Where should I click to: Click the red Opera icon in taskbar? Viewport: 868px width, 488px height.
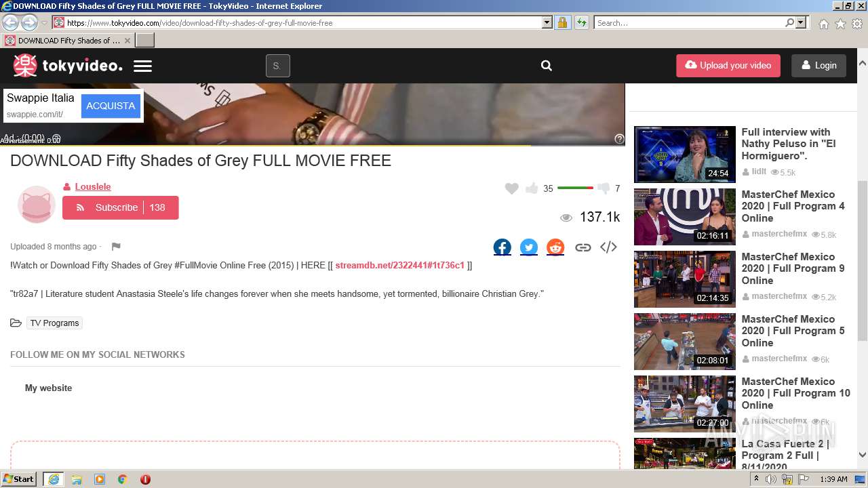coord(145,479)
